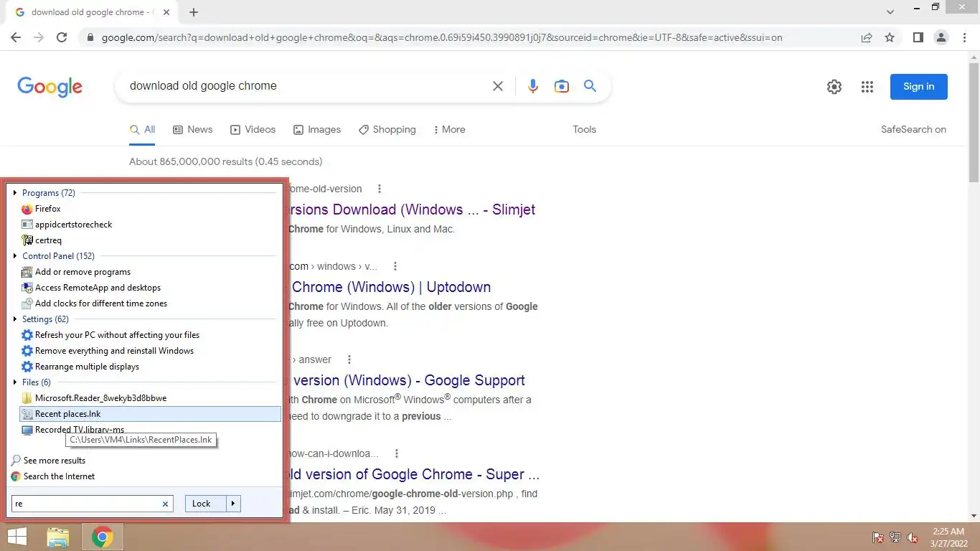Image resolution: width=980 pixels, height=551 pixels.
Task: Open the Chrome profile avatar
Action: point(941,37)
